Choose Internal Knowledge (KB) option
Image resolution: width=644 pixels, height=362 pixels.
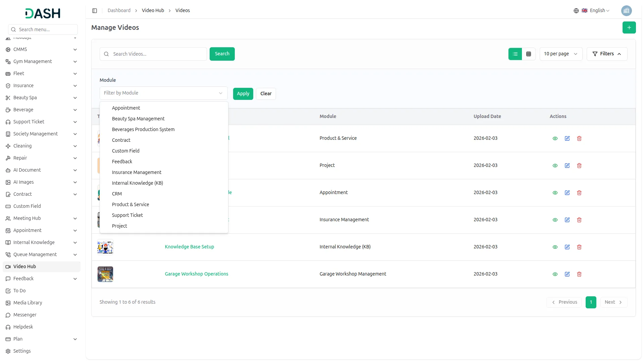(x=138, y=183)
